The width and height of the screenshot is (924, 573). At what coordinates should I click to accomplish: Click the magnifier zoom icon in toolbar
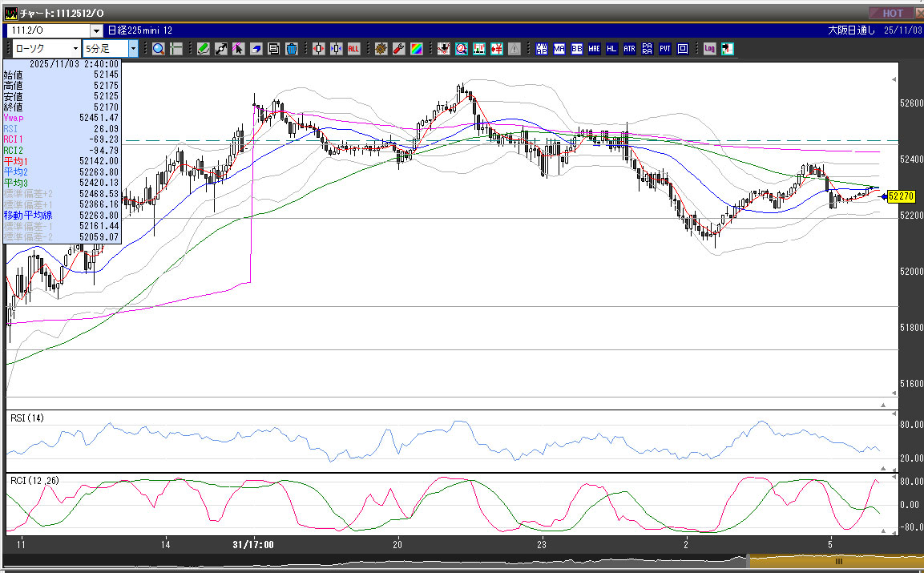[x=159, y=49]
